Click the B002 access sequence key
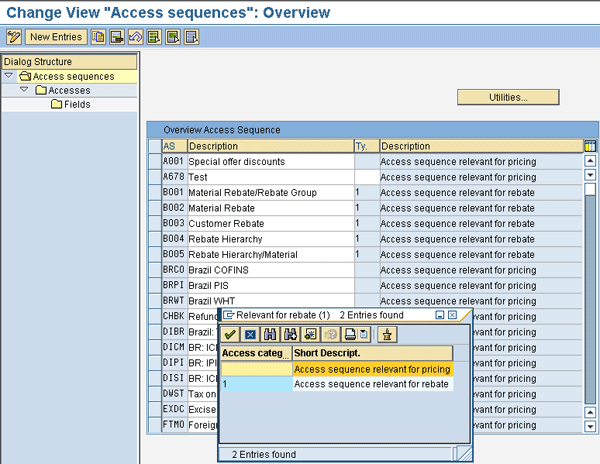 click(174, 208)
